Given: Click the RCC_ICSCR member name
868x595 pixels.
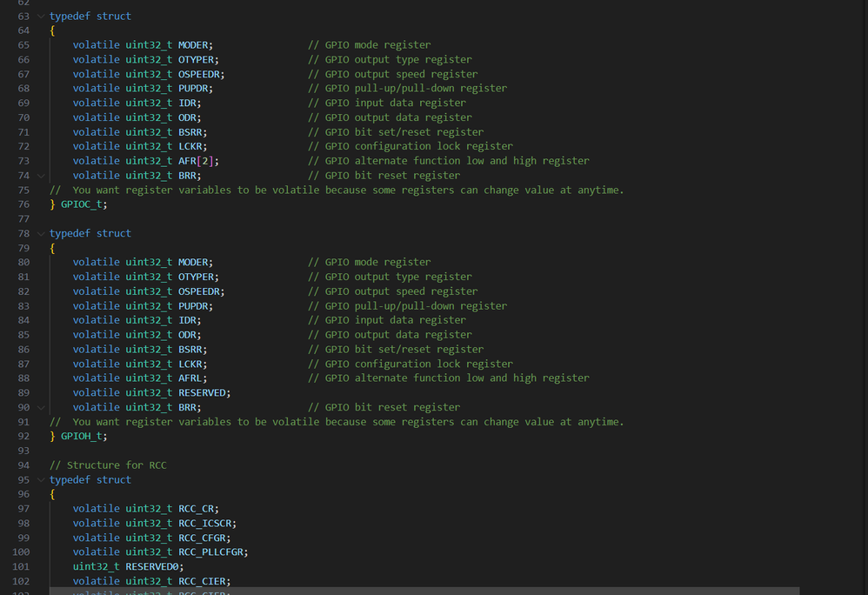Looking at the screenshot, I should (x=204, y=523).
